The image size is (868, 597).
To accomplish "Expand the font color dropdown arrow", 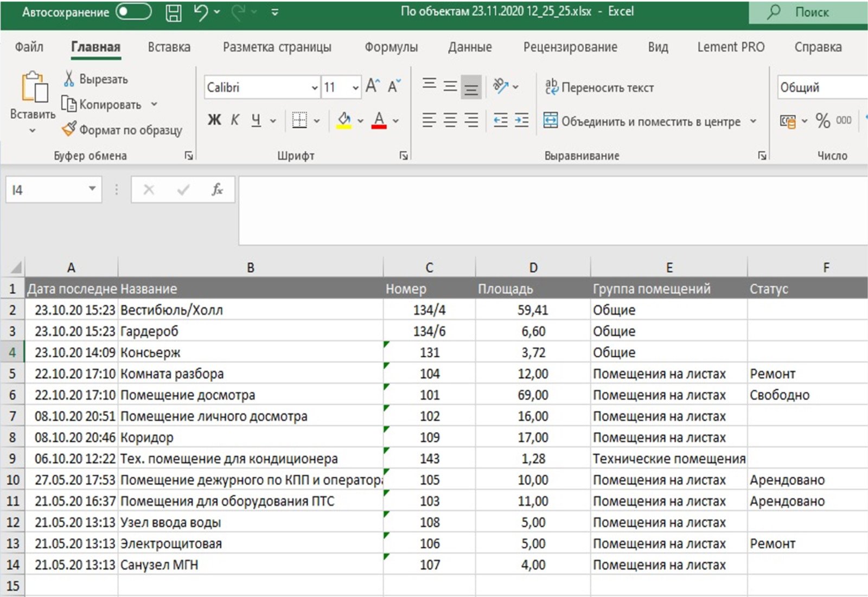I will [396, 120].
